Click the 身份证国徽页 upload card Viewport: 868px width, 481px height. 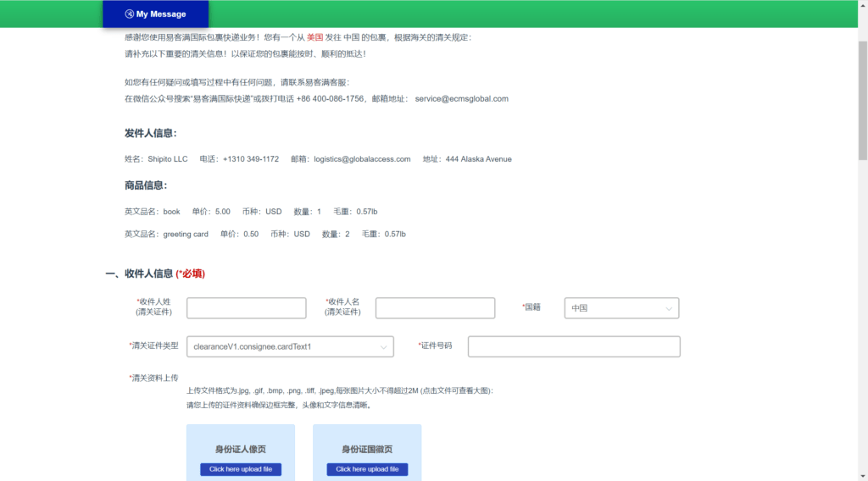point(367,453)
